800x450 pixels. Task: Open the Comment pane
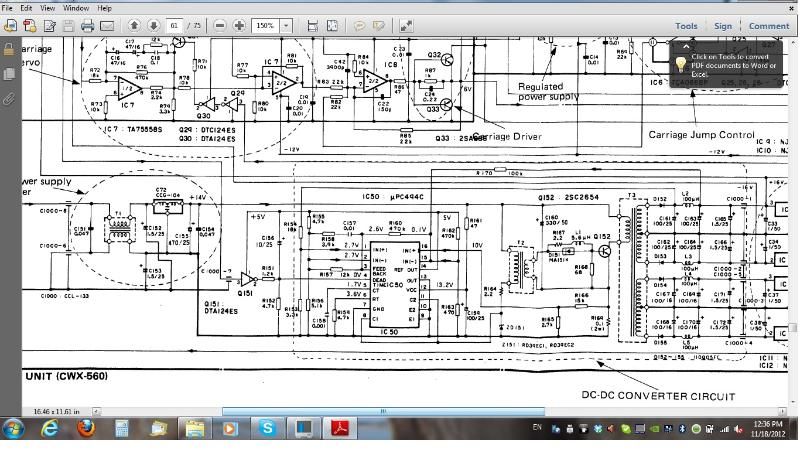pyautogui.click(x=768, y=26)
